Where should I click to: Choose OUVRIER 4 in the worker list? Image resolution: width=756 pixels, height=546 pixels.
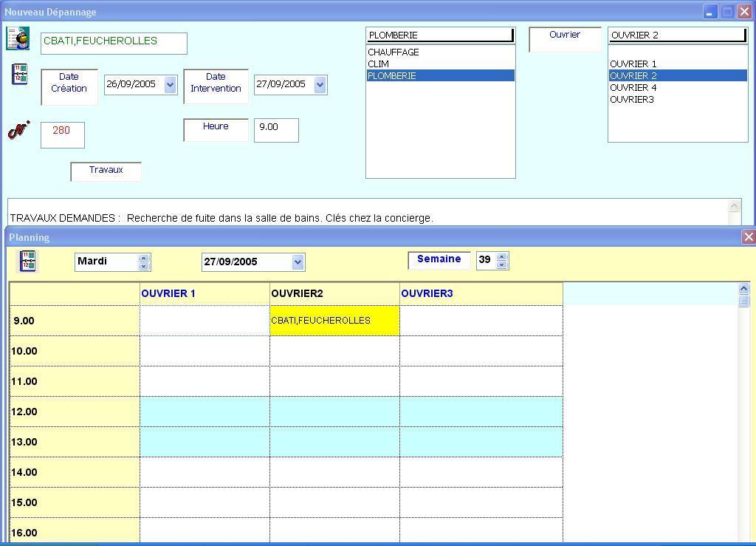click(x=633, y=88)
